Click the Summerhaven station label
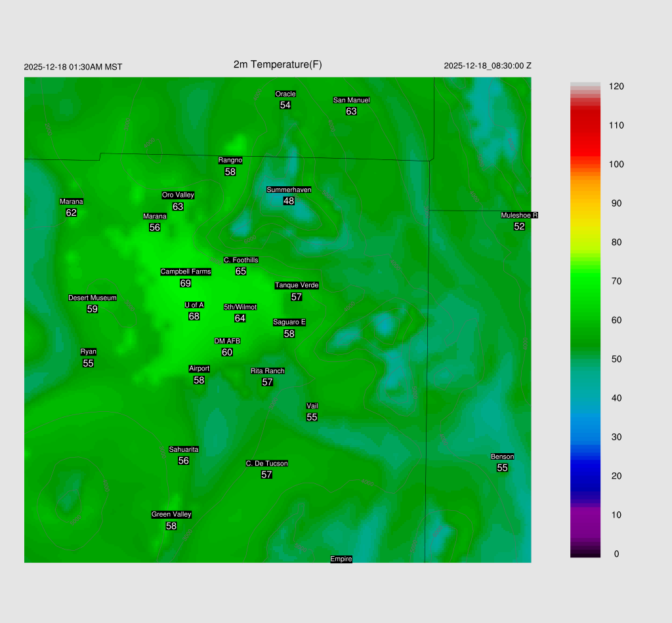 tap(289, 190)
